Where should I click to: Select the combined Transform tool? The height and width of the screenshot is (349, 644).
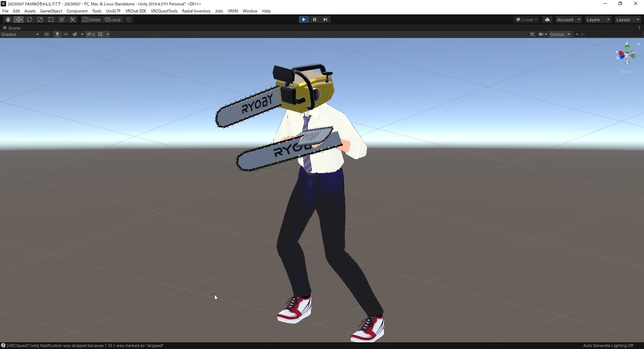click(62, 19)
